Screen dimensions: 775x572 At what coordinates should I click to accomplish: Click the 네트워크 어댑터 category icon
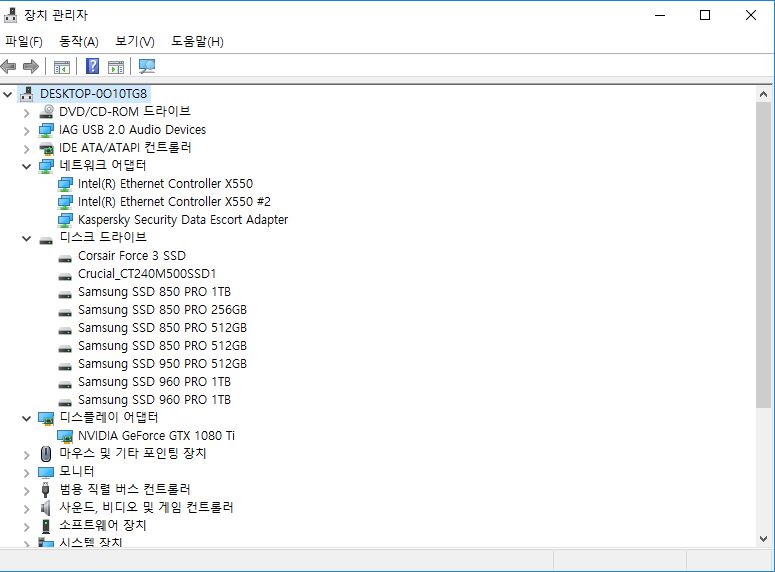coord(46,166)
